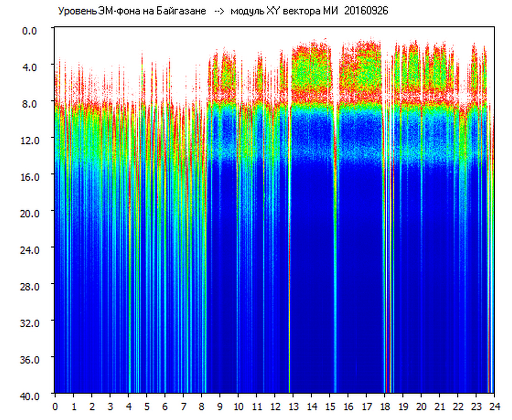Click the x-axis label 0
Image resolution: width=512 pixels, height=420 pixels.
tap(55, 406)
